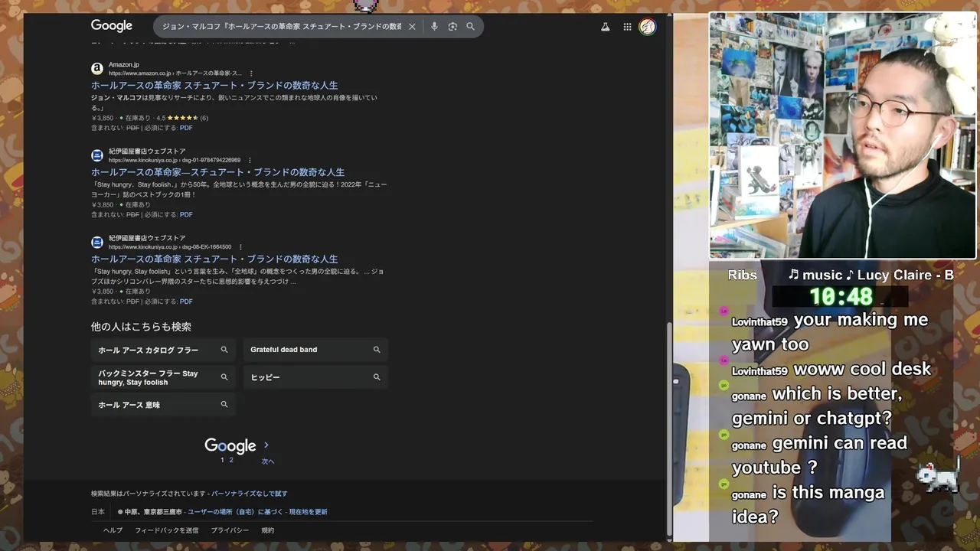Open three-dot menu for Kinokuniya dsg-08 result
980x551 pixels.
pos(240,247)
